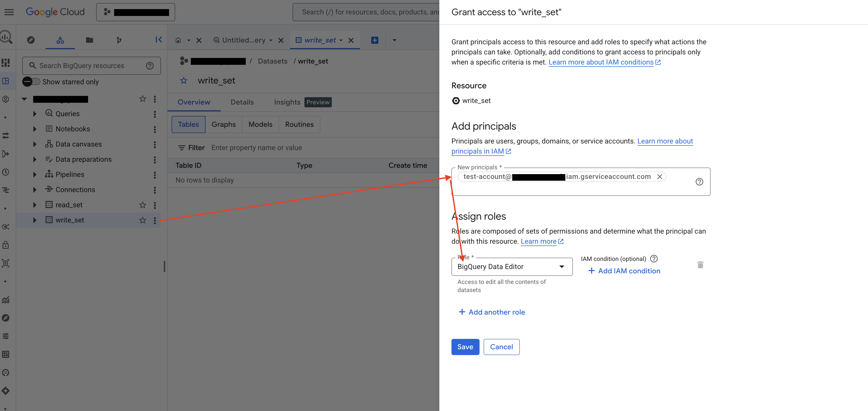
Task: Cancel the grant access dialog
Action: click(501, 347)
